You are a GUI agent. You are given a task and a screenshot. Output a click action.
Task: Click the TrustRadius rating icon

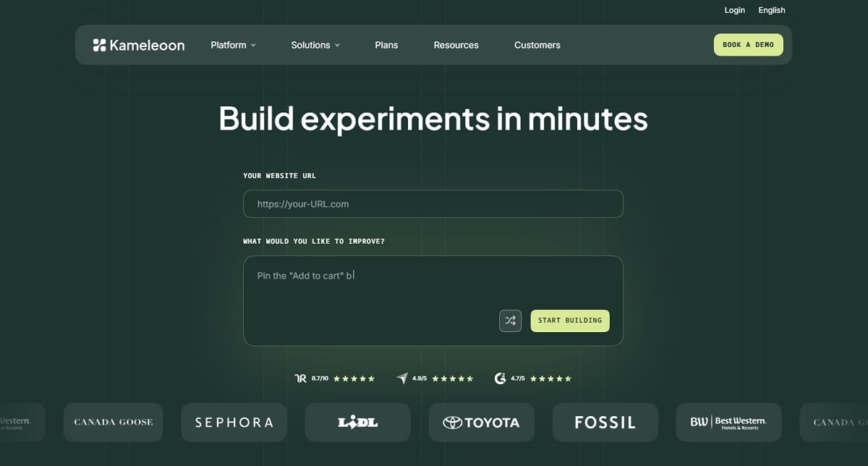[x=302, y=378]
